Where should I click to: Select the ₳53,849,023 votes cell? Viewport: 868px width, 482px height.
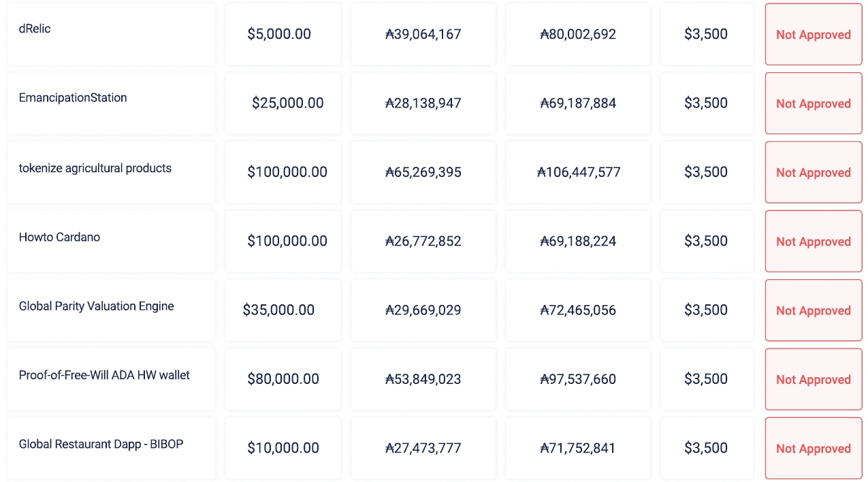423,379
